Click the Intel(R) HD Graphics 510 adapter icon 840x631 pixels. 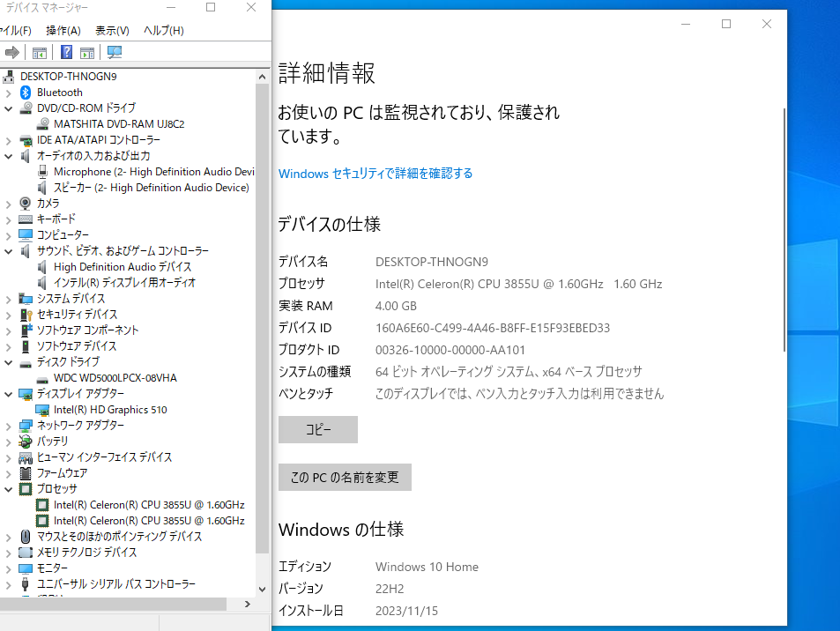pyautogui.click(x=42, y=411)
